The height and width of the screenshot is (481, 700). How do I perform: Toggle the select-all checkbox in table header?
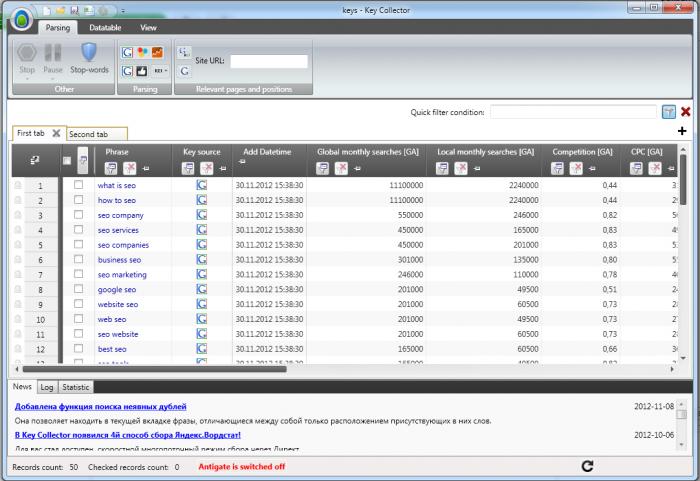(67, 161)
